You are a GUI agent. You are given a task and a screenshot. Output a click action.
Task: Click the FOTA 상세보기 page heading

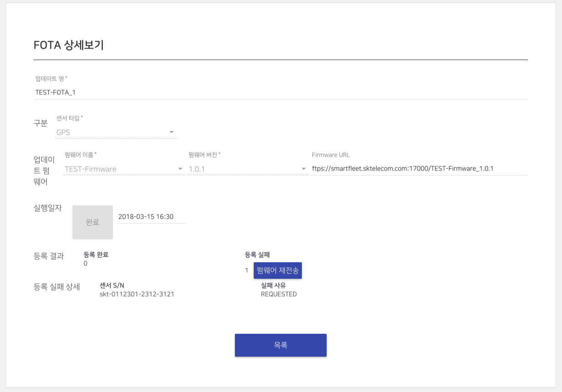pos(69,45)
